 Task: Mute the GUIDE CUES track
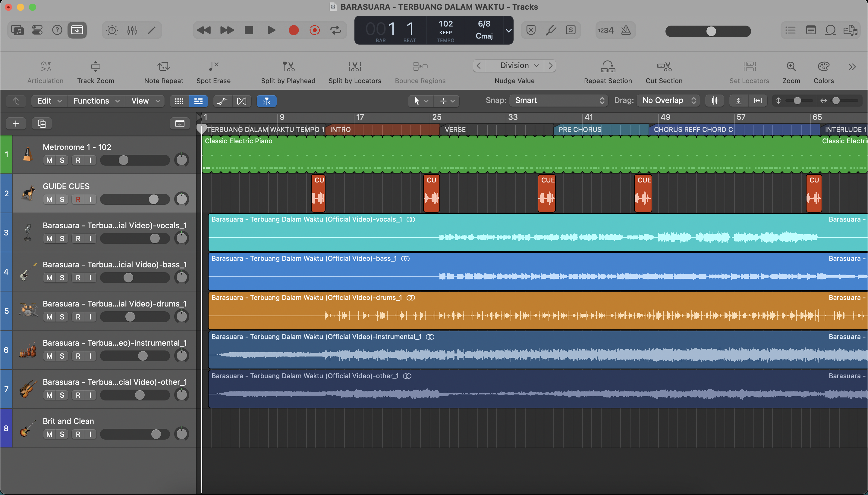click(x=49, y=199)
